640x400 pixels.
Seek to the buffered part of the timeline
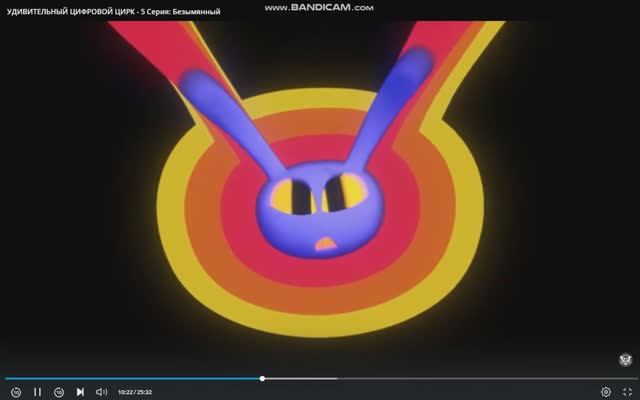pyautogui.click(x=300, y=378)
